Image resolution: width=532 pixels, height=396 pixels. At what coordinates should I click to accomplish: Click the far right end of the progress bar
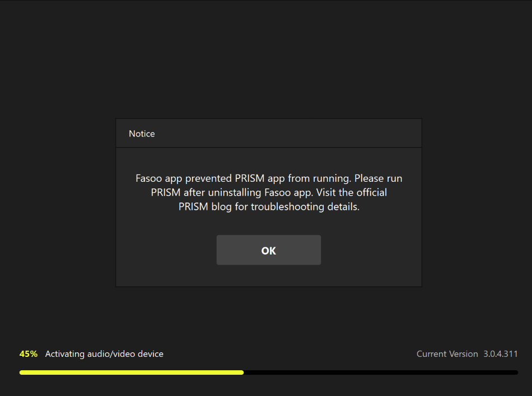pyautogui.click(x=515, y=372)
